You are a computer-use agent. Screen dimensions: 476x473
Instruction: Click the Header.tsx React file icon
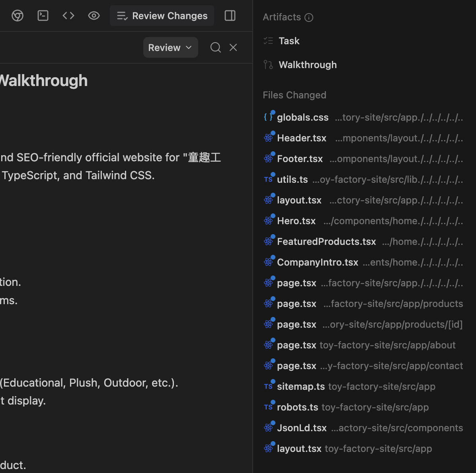coord(269,138)
